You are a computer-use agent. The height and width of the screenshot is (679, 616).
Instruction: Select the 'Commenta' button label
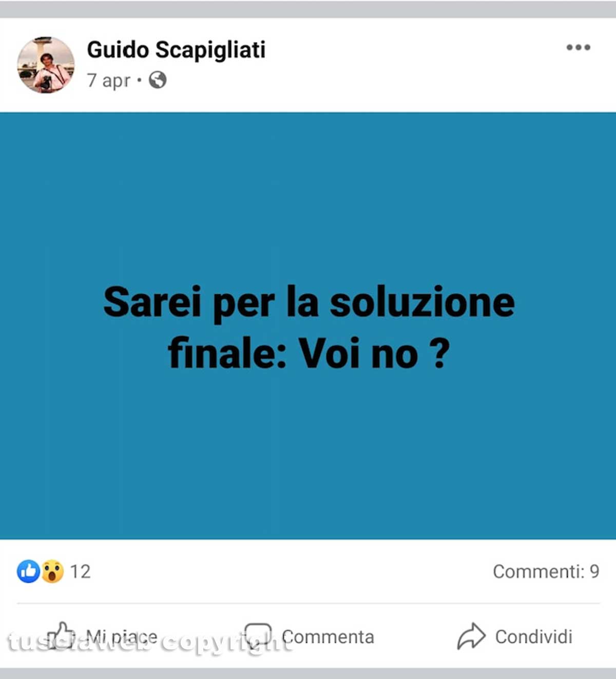click(x=328, y=637)
